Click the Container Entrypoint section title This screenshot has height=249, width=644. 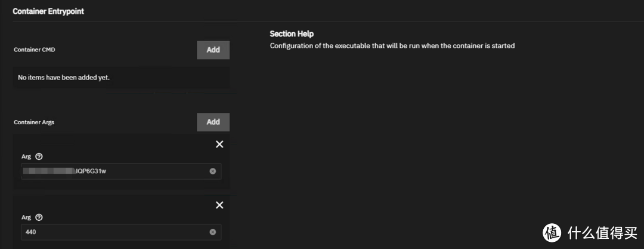click(x=48, y=11)
